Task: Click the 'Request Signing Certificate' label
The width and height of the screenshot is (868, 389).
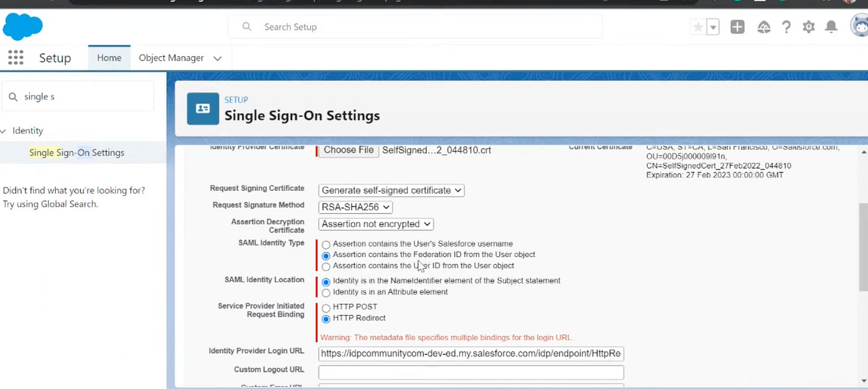Action: point(257,189)
